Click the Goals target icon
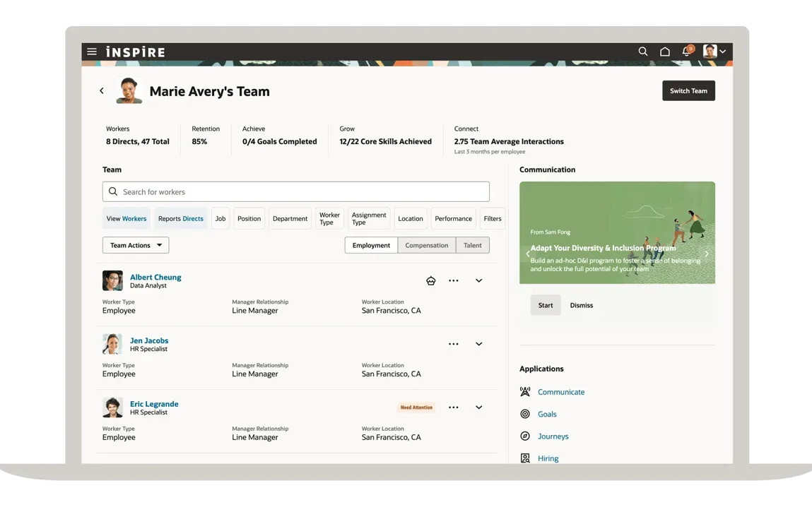This screenshot has height=512, width=812. coord(525,414)
